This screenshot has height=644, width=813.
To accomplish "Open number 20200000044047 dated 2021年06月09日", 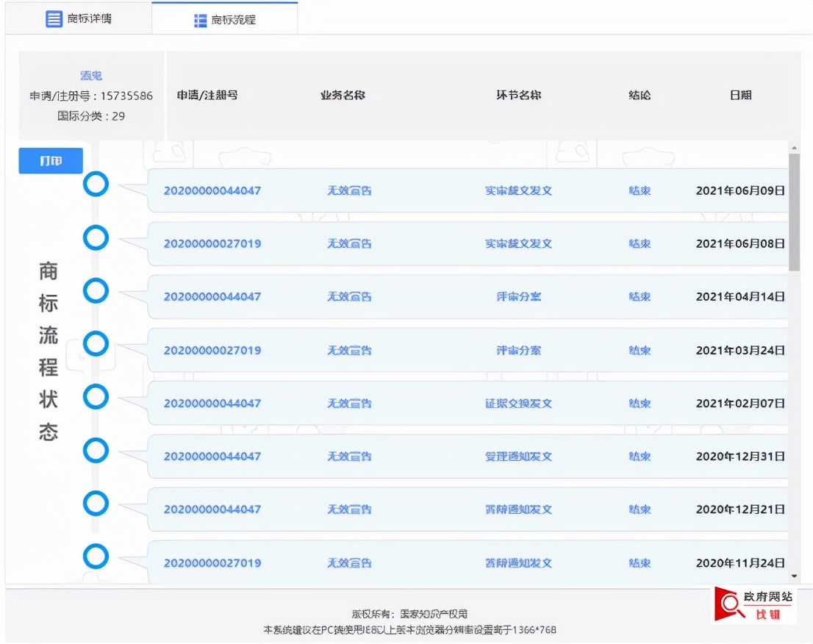I will 212,191.
